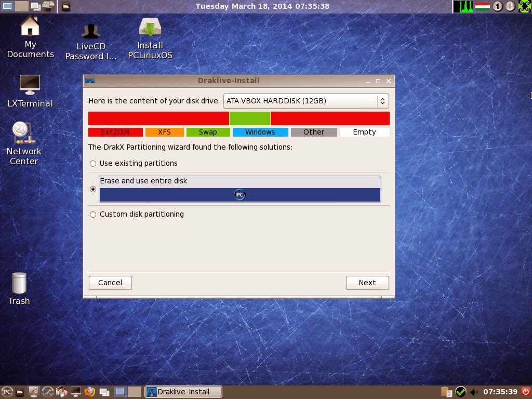Click the green checkmark update icon

click(x=460, y=392)
